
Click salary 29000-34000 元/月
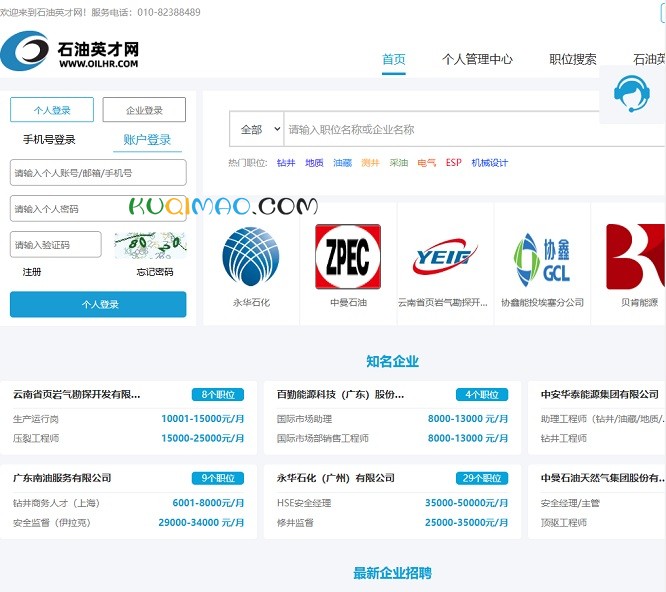[x=201, y=522]
